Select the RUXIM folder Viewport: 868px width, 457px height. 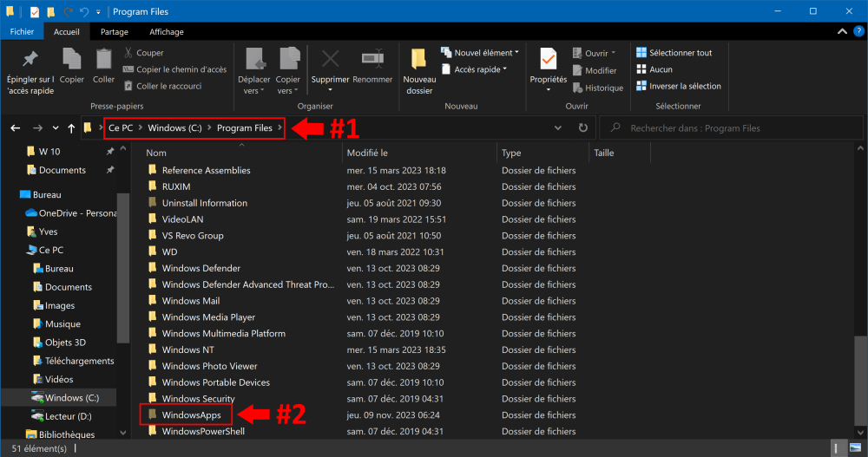(175, 186)
